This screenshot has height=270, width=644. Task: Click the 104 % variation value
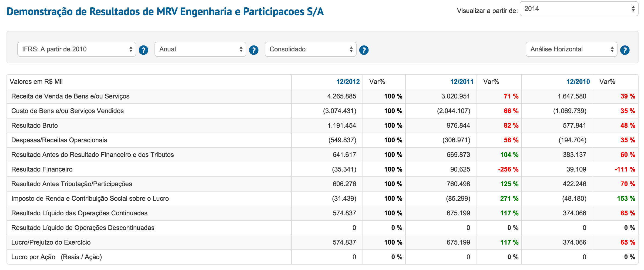click(509, 155)
